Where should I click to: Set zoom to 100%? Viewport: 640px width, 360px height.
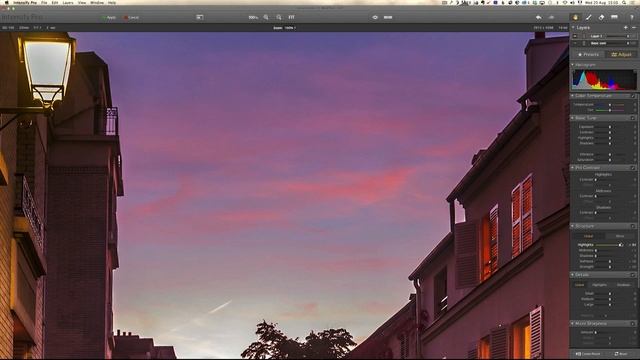point(253,17)
